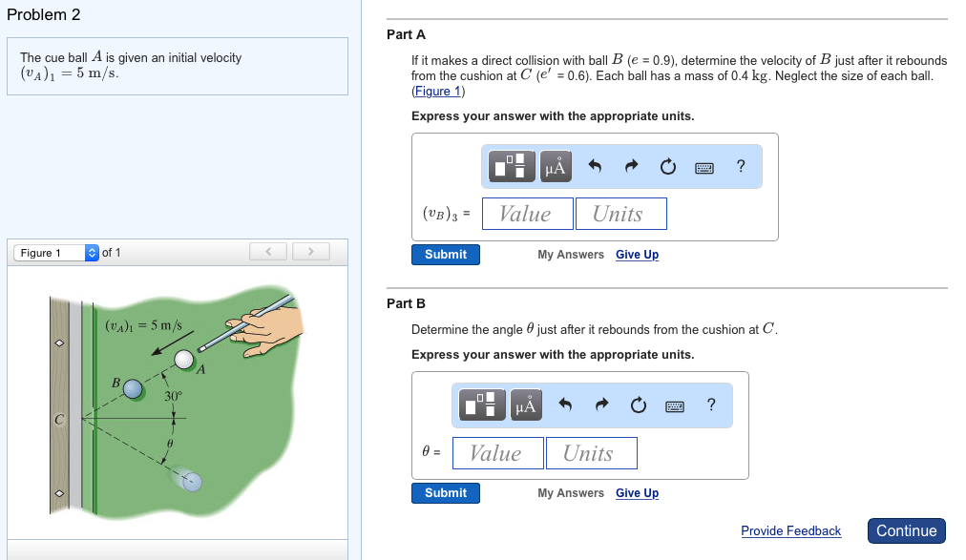This screenshot has height=560, width=966.
Task: Undo your entry using Part A toolbar arrow
Action: point(592,166)
